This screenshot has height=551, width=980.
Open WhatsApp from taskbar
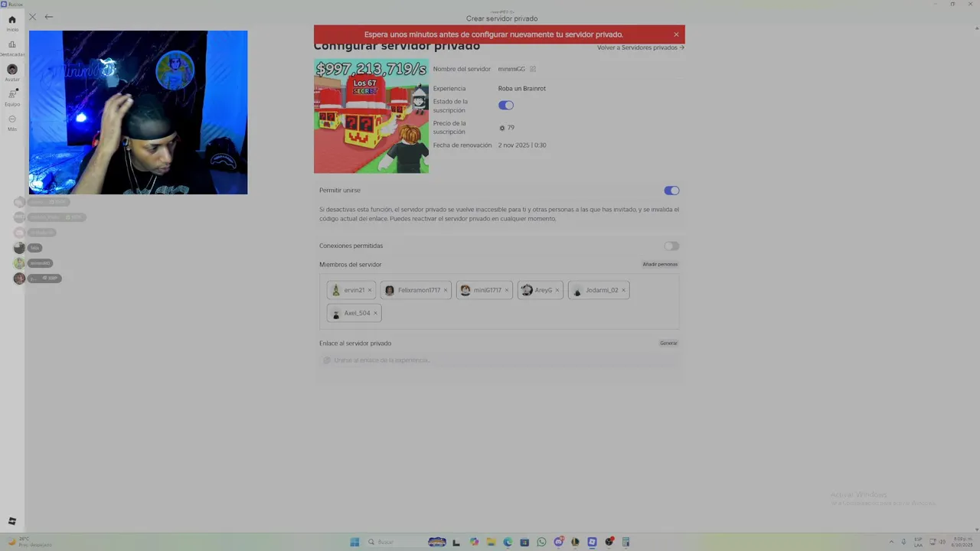click(541, 542)
